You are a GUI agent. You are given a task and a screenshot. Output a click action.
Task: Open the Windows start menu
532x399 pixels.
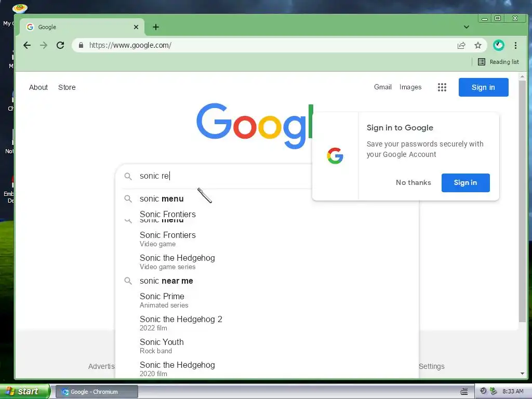click(x=25, y=391)
